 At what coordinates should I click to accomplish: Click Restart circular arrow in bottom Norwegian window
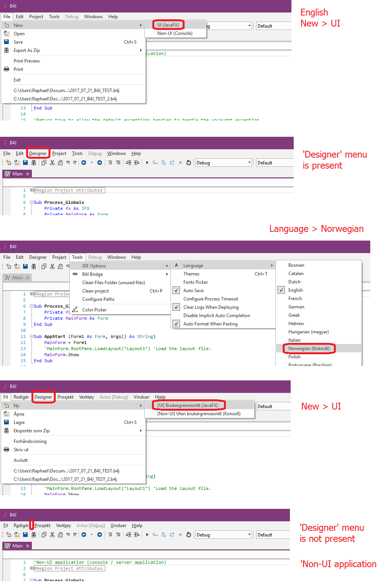click(189, 535)
